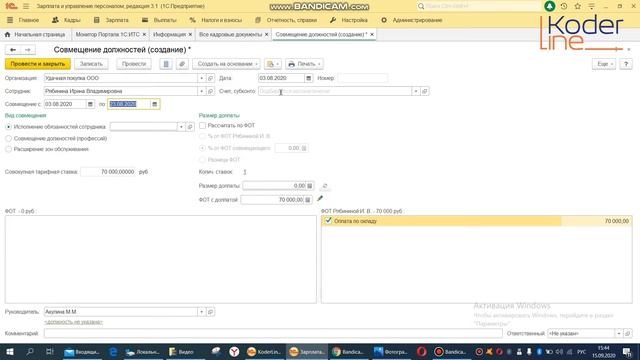Click the Провести button
640x360 pixels.
coord(134,64)
